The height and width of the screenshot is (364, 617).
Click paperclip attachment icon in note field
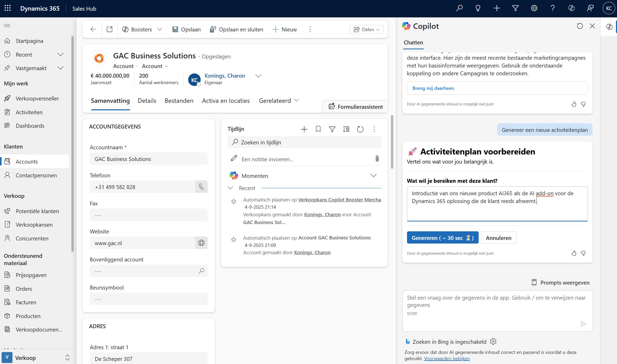(x=377, y=159)
